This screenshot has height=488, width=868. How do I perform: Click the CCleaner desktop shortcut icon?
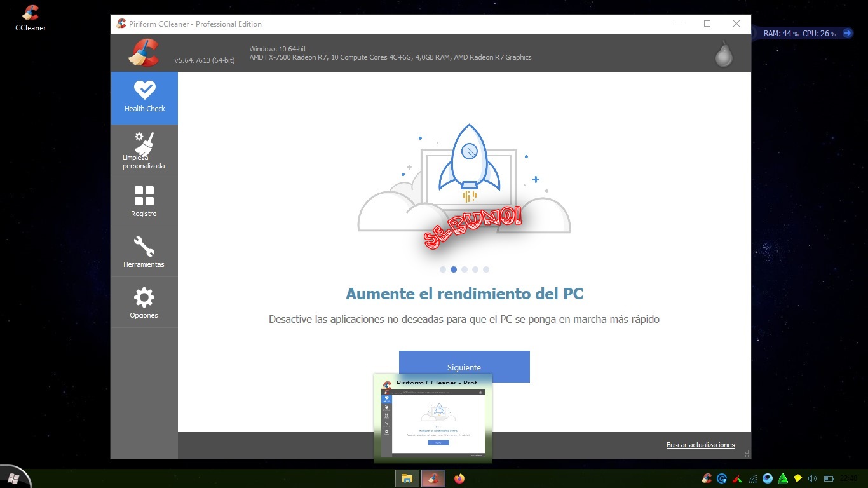pyautogui.click(x=31, y=18)
